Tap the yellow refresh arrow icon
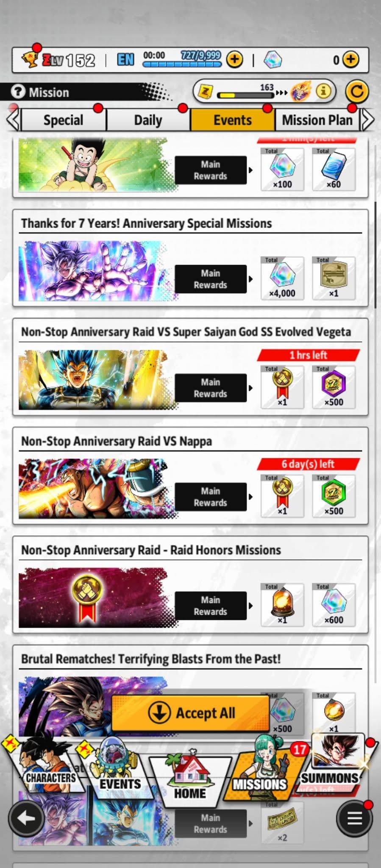This screenshot has height=868, width=381. click(357, 92)
